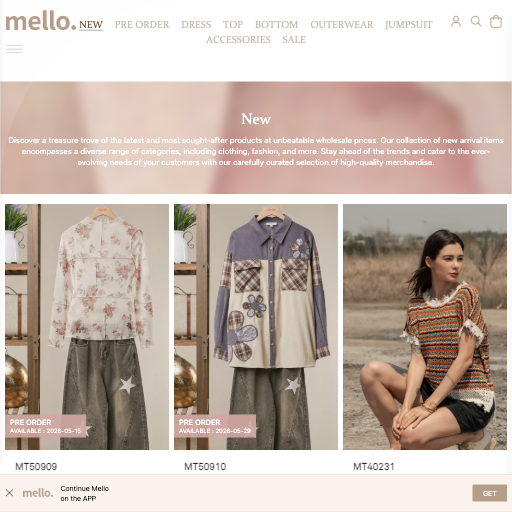The height and width of the screenshot is (512, 512).
Task: Open the ACCESSORIES category
Action: coord(238,40)
